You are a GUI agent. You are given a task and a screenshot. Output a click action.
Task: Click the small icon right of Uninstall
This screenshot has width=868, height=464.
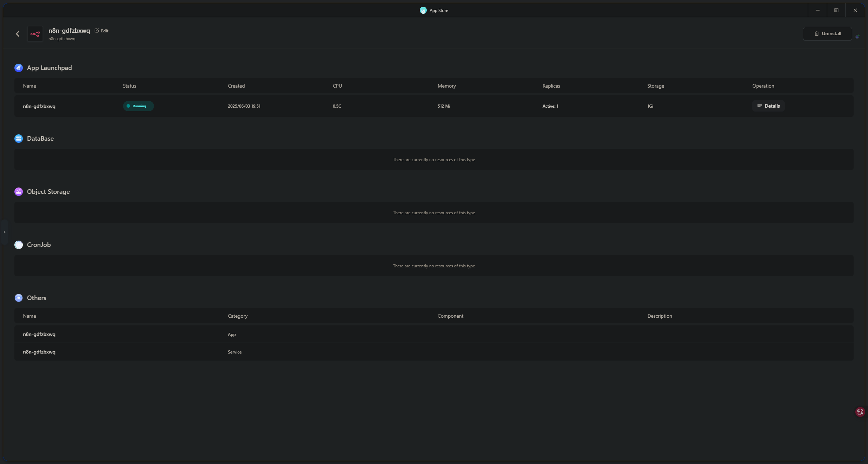pyautogui.click(x=857, y=36)
